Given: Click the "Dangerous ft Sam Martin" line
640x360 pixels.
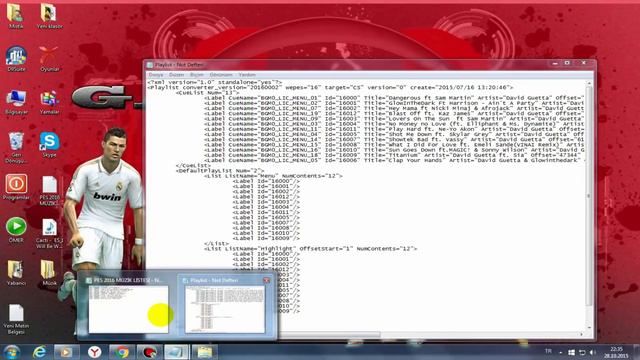Looking at the screenshot, I should click(394, 98).
